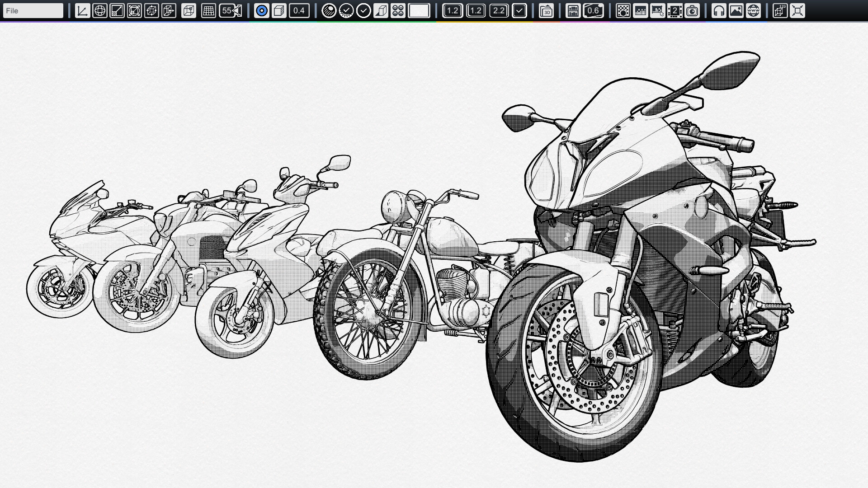Click the 55 camera focal length control
Image resolution: width=868 pixels, height=488 pixels.
[227, 11]
